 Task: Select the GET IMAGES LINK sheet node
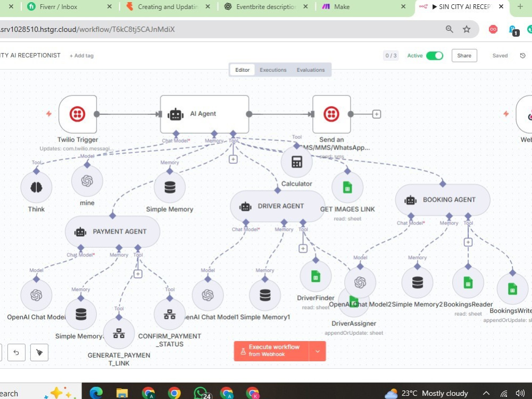coord(347,187)
